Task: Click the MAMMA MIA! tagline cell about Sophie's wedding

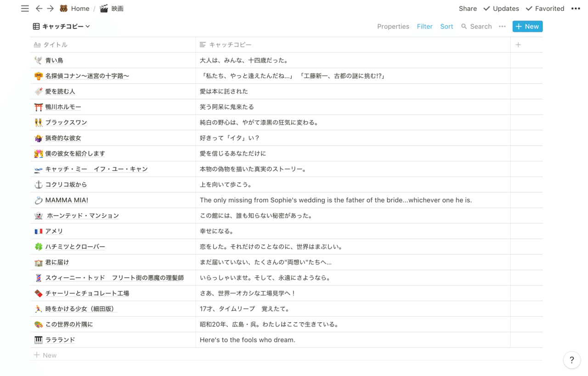Action: pyautogui.click(x=353, y=200)
